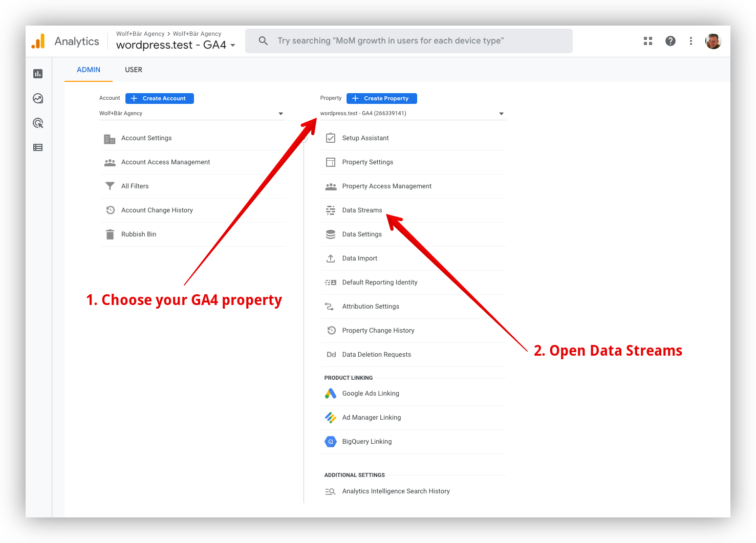Open Account Access Management
Image resolution: width=756 pixels, height=543 pixels.
click(192, 162)
